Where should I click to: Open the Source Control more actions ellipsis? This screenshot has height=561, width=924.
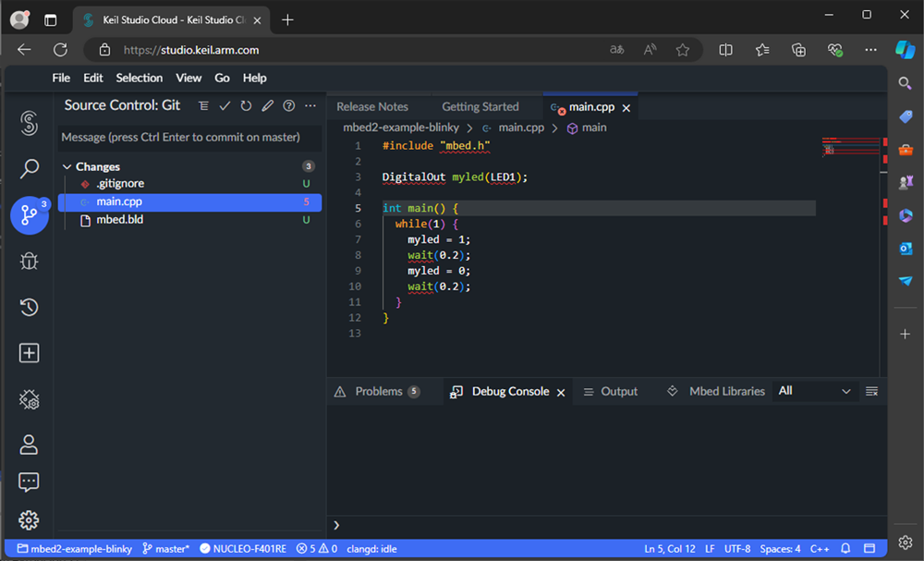pos(310,106)
